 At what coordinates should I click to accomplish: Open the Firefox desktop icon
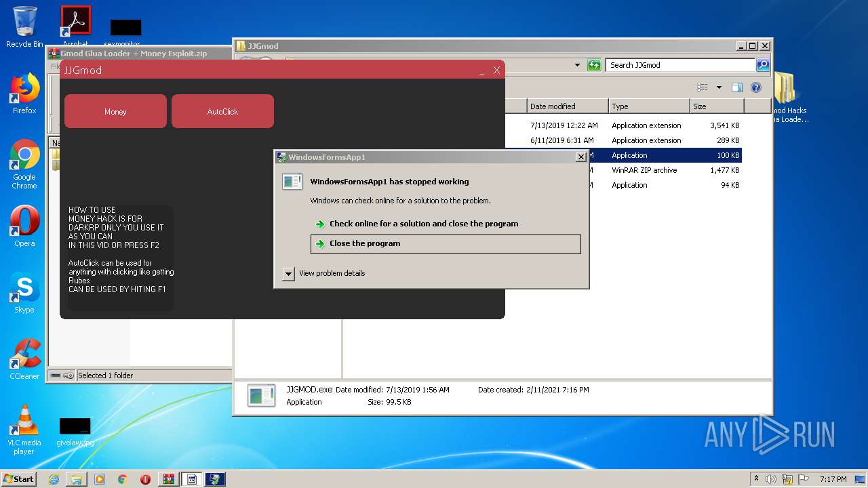pyautogui.click(x=24, y=94)
